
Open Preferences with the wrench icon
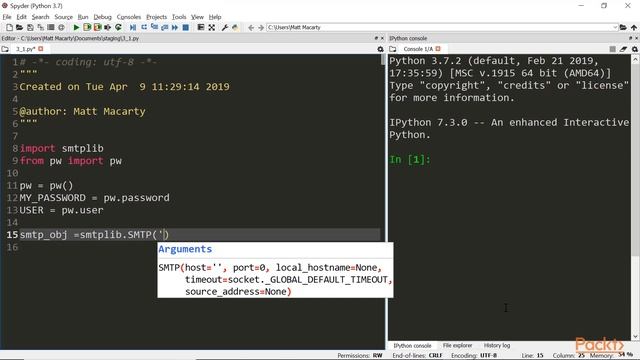[224, 27]
